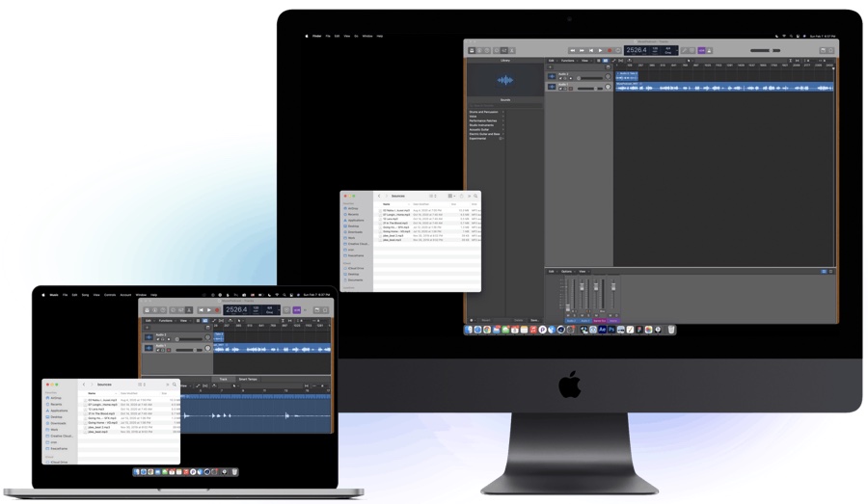This screenshot has width=868, height=504.
Task: Click the red Record button on the iMac
Action: 610,50
